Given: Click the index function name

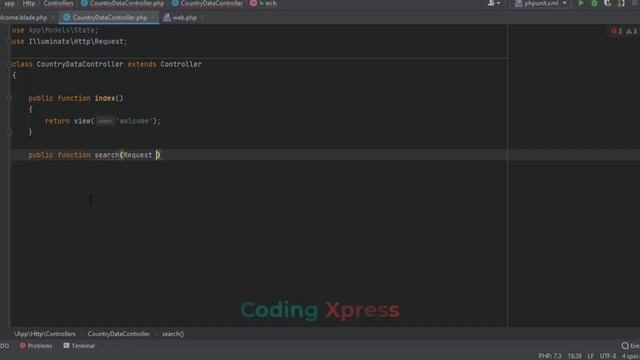Looking at the screenshot, I should (105, 98).
